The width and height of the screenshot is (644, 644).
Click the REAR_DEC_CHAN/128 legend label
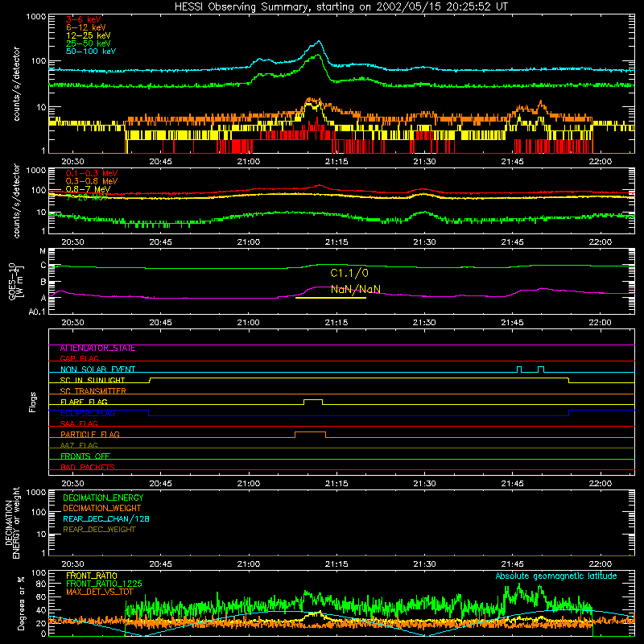[x=106, y=519]
